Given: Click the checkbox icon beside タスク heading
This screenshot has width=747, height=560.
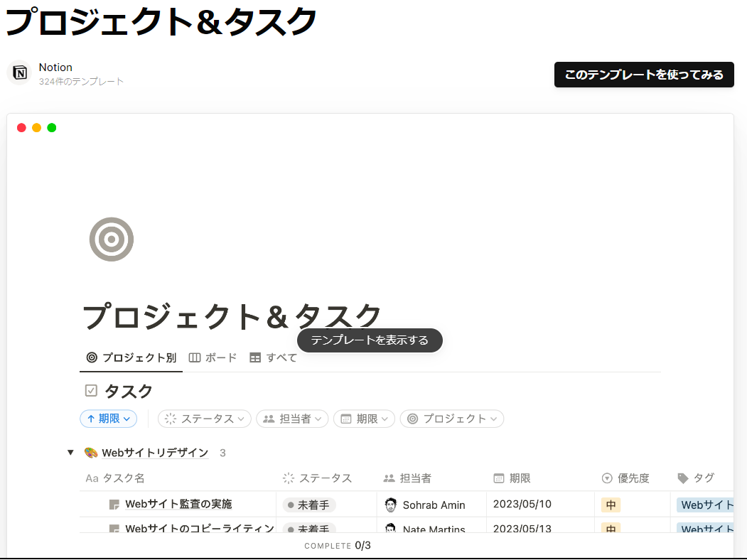Looking at the screenshot, I should [91, 391].
